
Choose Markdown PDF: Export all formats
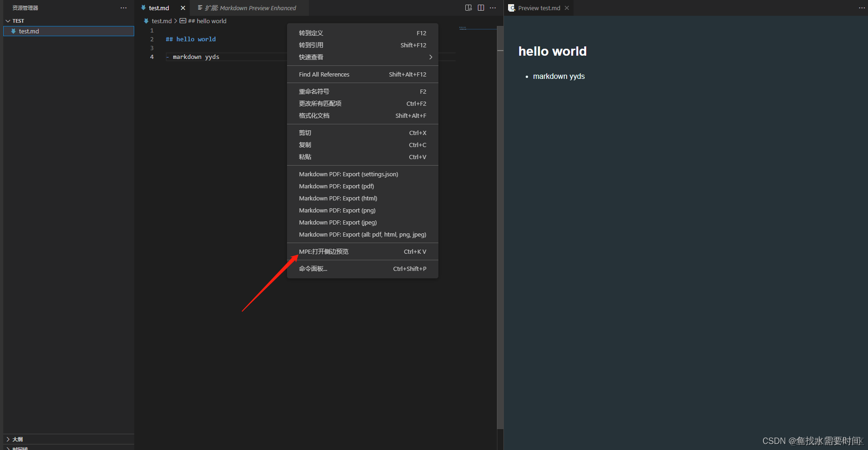tap(363, 234)
